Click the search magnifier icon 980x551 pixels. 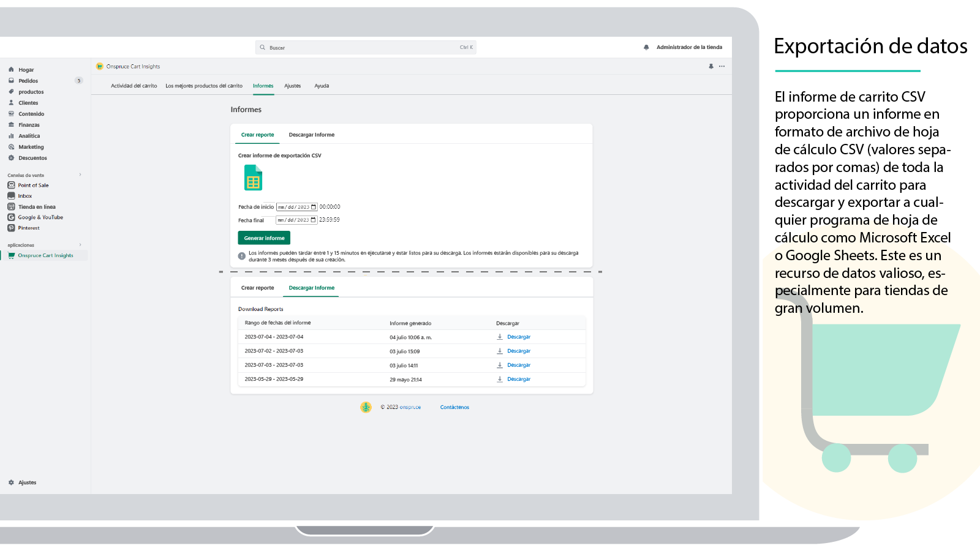tap(263, 47)
